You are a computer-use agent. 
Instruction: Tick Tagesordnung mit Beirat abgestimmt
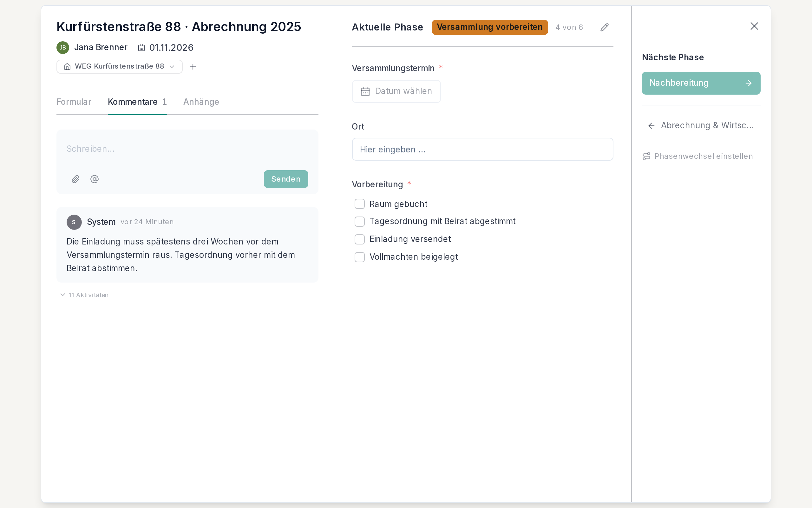pyautogui.click(x=359, y=221)
